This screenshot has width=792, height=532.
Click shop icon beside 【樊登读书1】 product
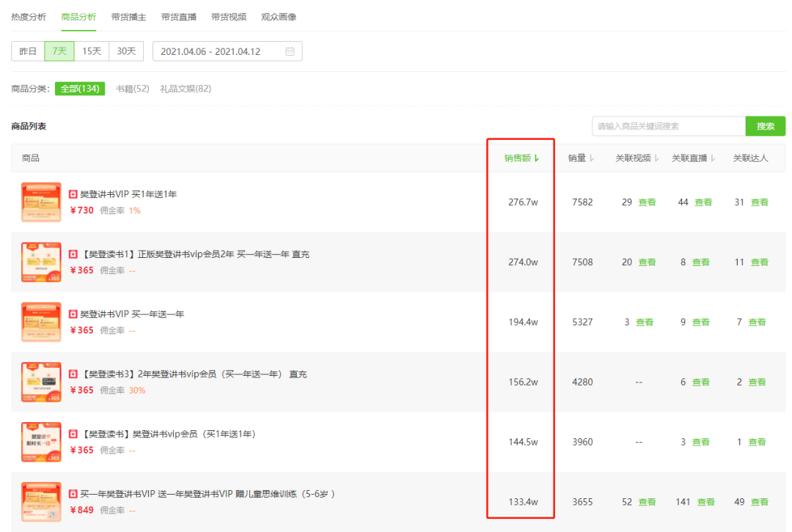tap(73, 254)
